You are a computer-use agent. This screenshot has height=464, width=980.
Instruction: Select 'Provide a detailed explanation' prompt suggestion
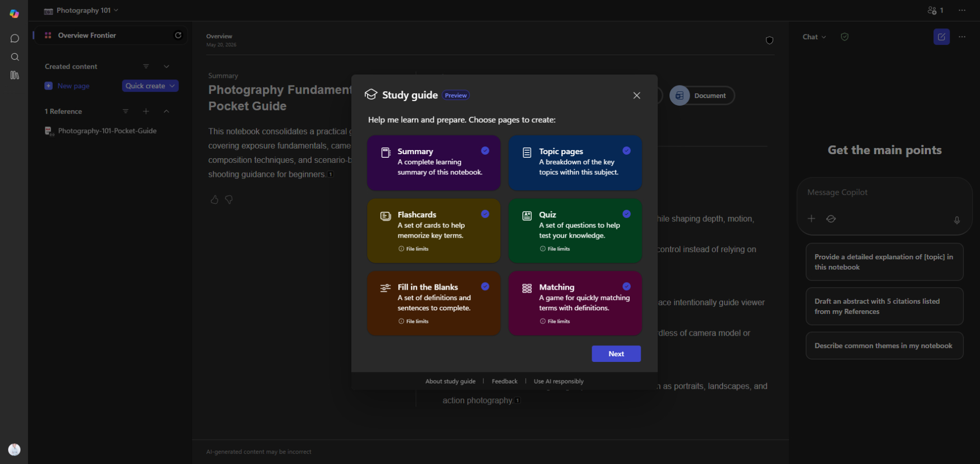885,262
